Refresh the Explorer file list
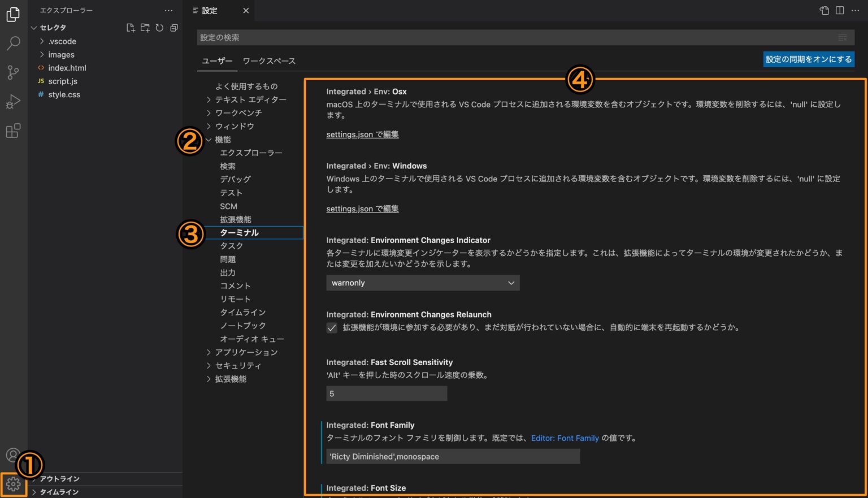Screen dimensions: 868x498 coord(159,27)
